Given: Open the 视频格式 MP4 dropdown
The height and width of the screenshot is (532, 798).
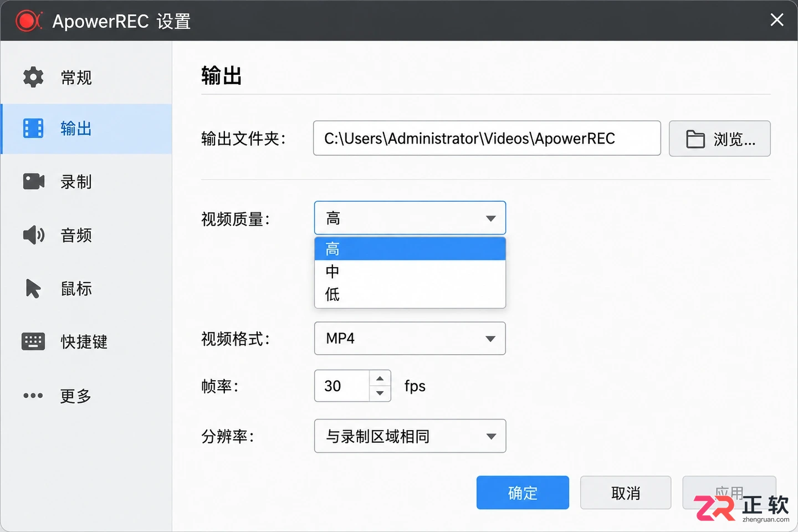Looking at the screenshot, I should (410, 338).
